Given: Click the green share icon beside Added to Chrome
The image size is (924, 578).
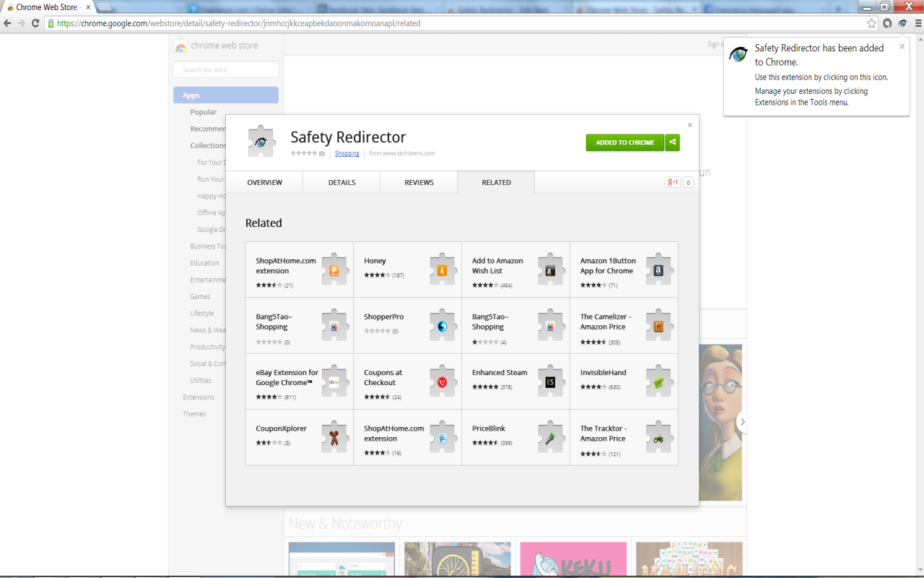Looking at the screenshot, I should [672, 142].
